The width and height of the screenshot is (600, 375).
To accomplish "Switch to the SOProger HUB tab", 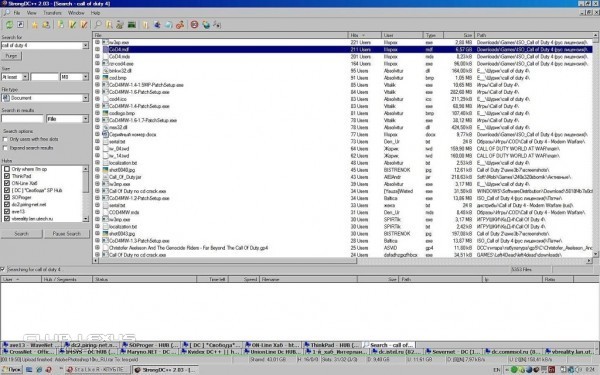I will coord(151,345).
